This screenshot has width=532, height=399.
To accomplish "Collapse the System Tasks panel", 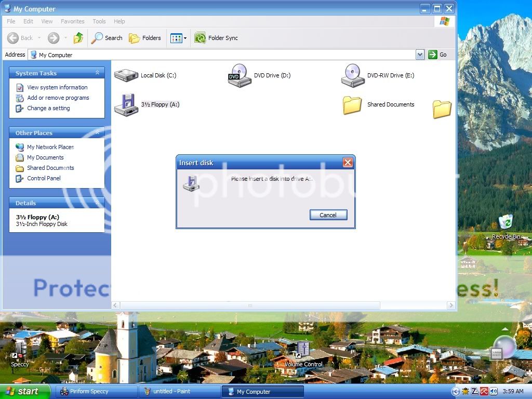I will click(x=97, y=73).
